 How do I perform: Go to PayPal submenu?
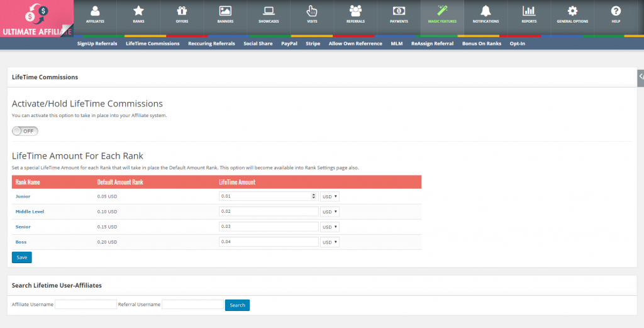click(289, 43)
